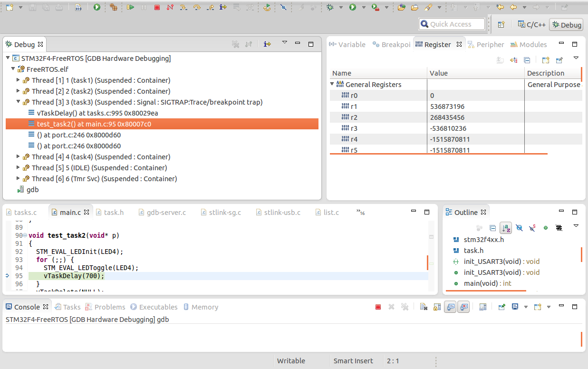The image size is (588, 369).
Task: Toggle Instruction Stepping Mode in the main toolbar
Action: click(223, 7)
